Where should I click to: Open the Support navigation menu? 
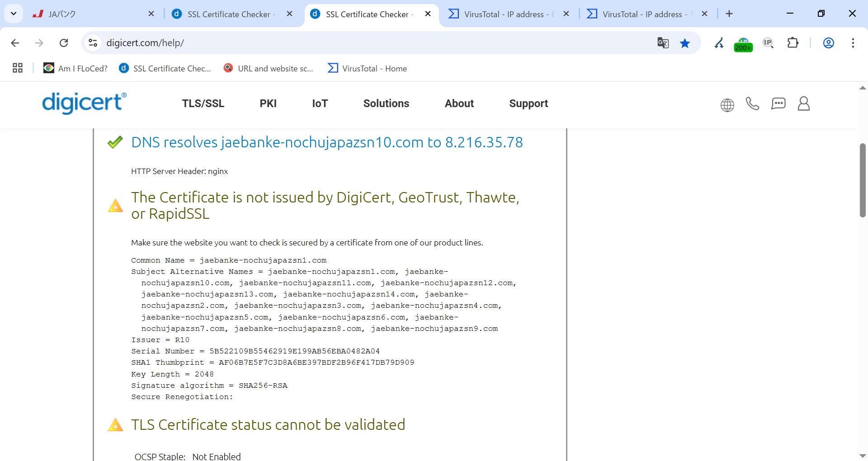[528, 103]
